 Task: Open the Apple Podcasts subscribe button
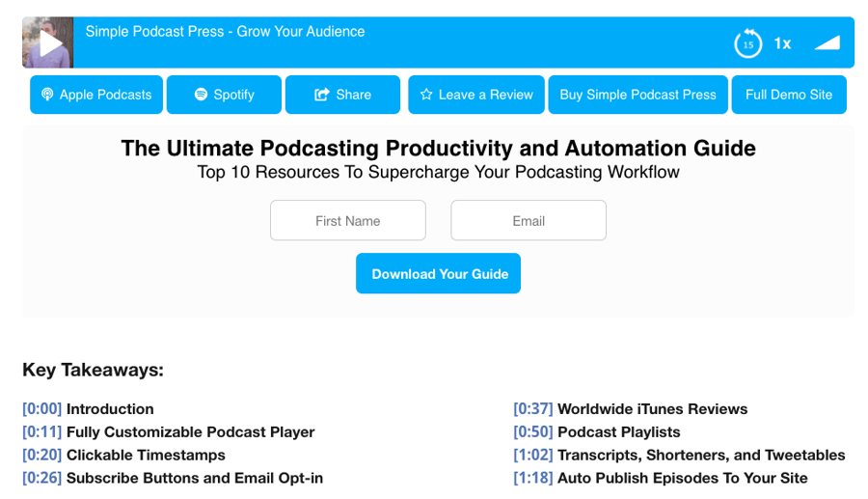pos(96,95)
